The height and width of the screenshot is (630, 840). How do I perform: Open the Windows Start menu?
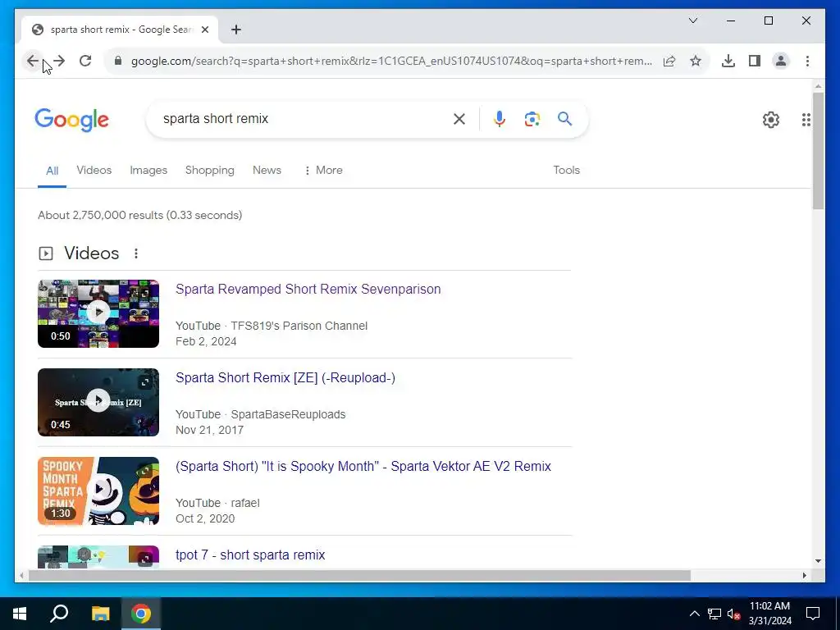[20, 614]
